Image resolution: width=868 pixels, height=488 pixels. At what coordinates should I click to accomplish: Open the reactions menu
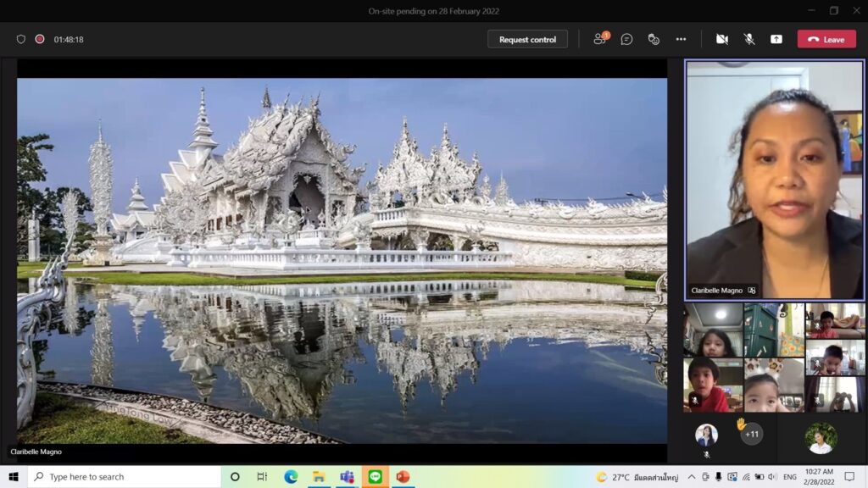pos(654,39)
